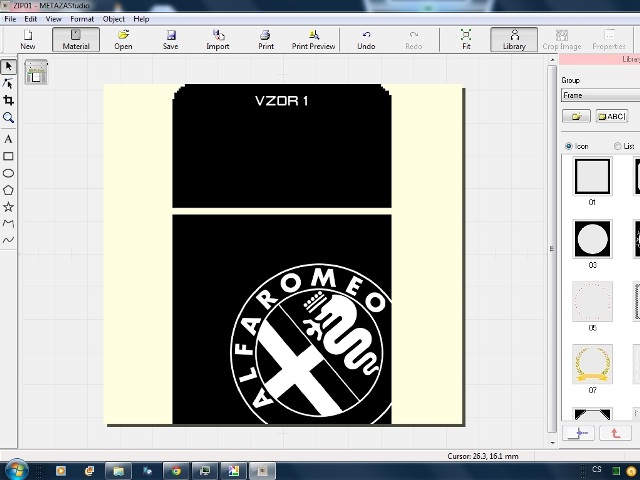
Task: Open the Help menu
Action: point(141,19)
